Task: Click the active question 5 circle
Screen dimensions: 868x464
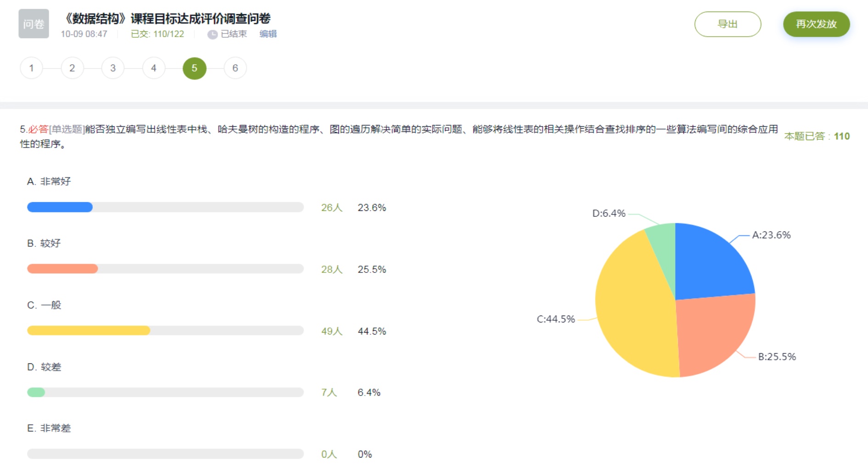Action: click(194, 68)
